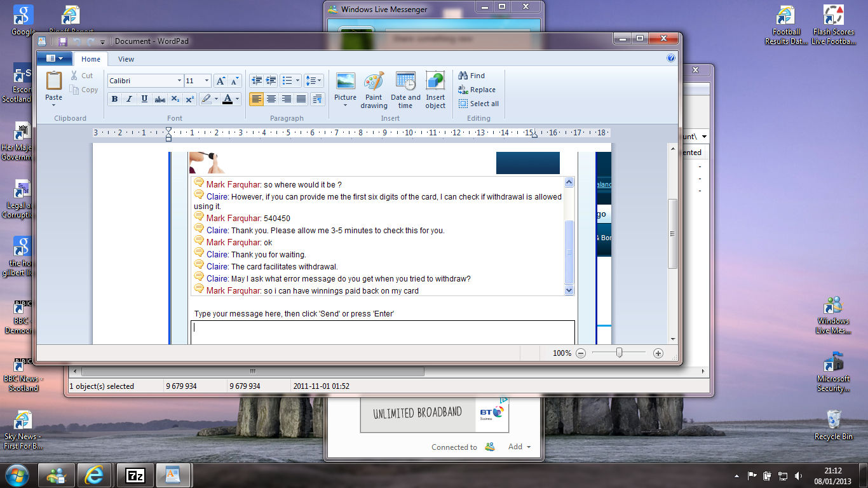Zoom out with the minus button
Image resolution: width=868 pixels, height=488 pixels.
(x=581, y=353)
